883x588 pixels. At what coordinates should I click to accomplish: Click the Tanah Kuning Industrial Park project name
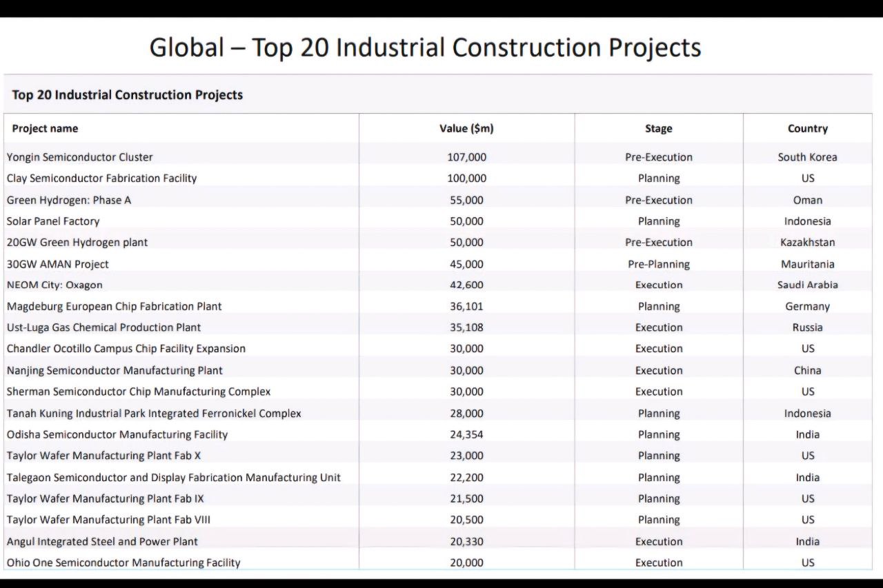click(x=154, y=414)
